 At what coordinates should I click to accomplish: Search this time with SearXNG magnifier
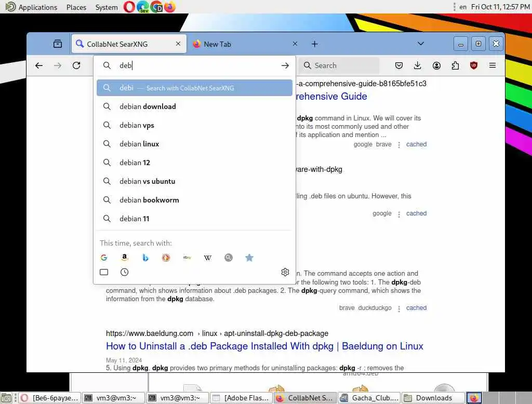click(x=229, y=258)
